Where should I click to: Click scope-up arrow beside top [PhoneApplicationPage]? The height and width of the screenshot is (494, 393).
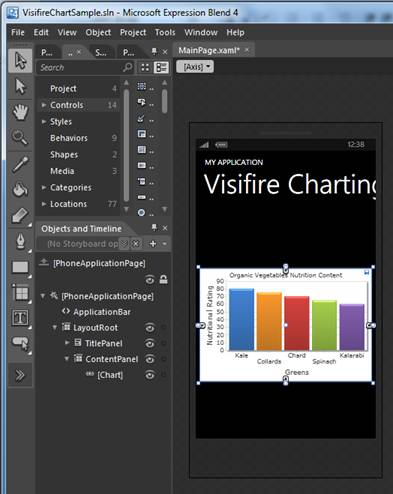[x=44, y=263]
